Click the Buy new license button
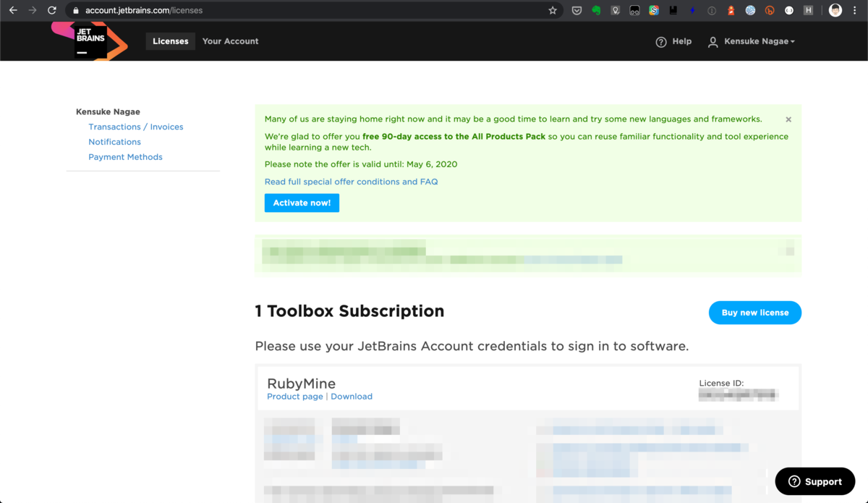 pos(755,313)
